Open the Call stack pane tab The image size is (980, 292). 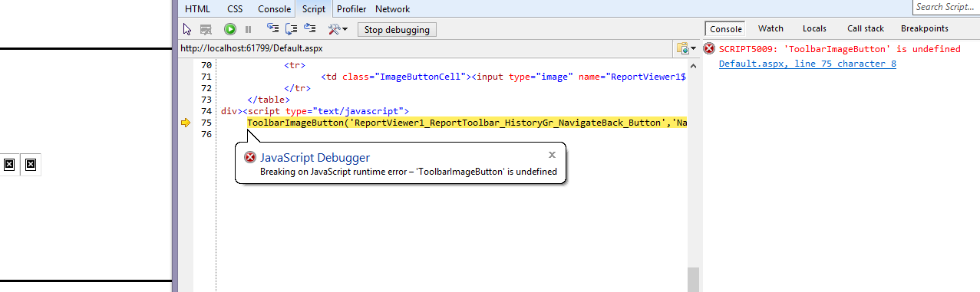[866, 29]
